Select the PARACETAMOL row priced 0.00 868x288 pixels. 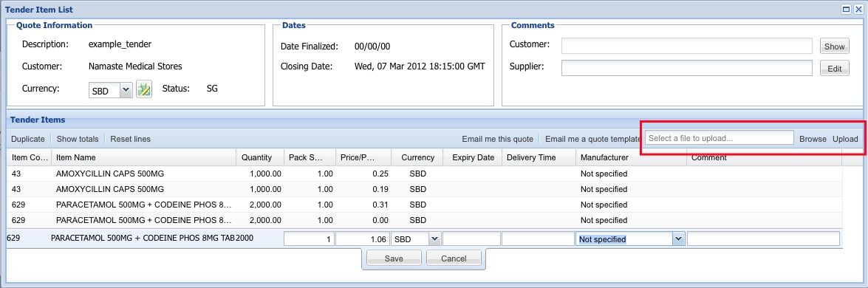point(425,220)
